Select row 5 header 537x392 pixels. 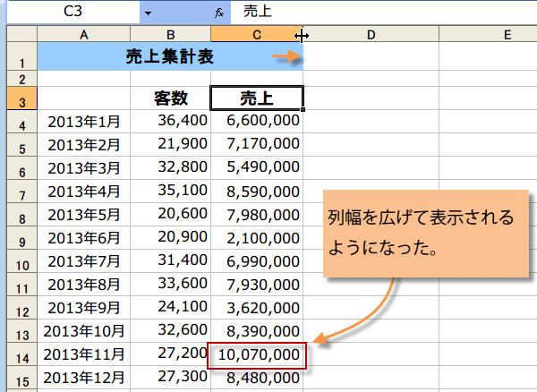(x=21, y=145)
